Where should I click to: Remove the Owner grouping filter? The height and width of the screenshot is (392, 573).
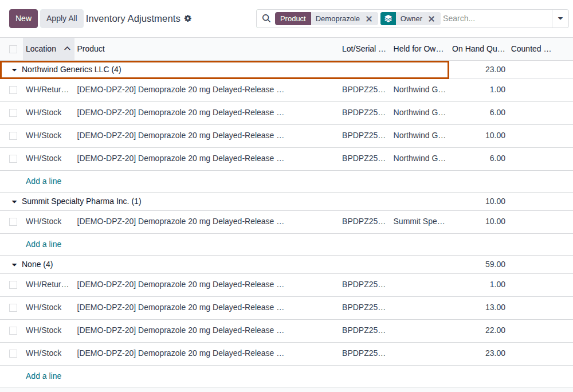click(431, 19)
